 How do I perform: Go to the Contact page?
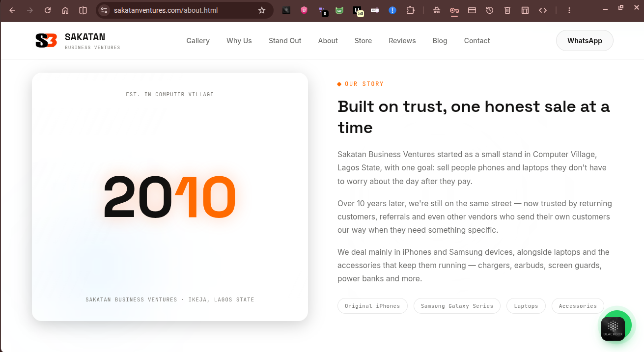click(x=477, y=41)
